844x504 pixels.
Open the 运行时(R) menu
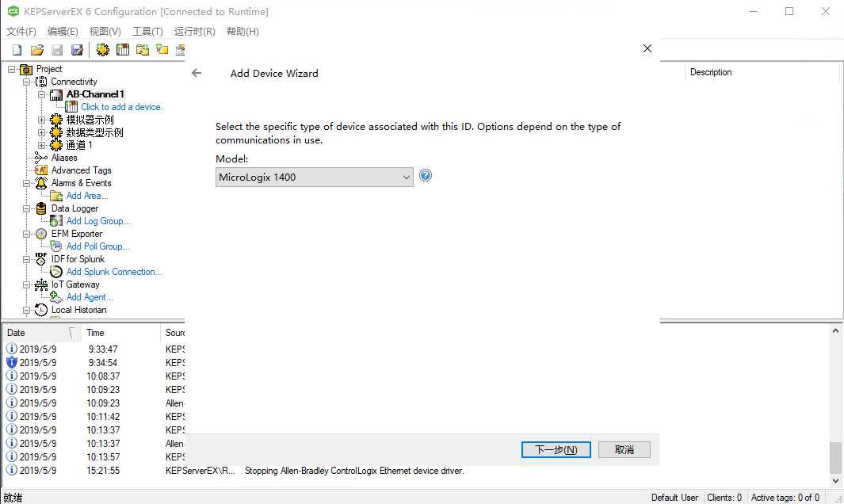(194, 31)
